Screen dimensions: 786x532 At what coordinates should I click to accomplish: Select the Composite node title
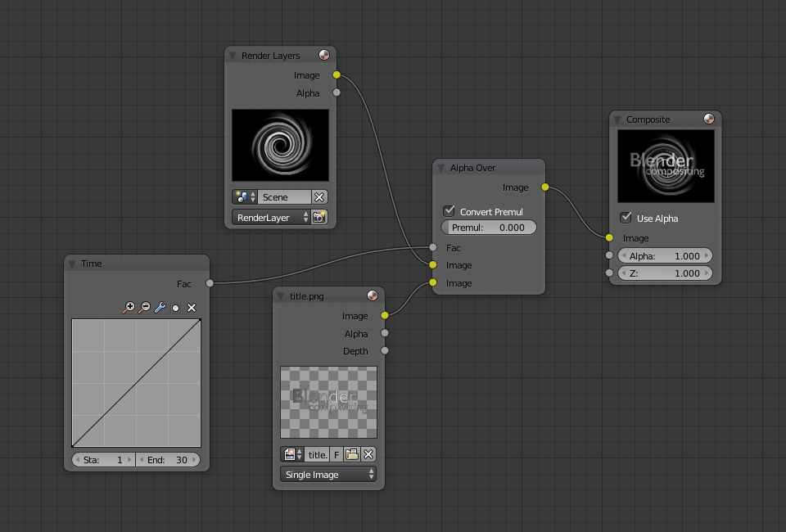pos(648,119)
